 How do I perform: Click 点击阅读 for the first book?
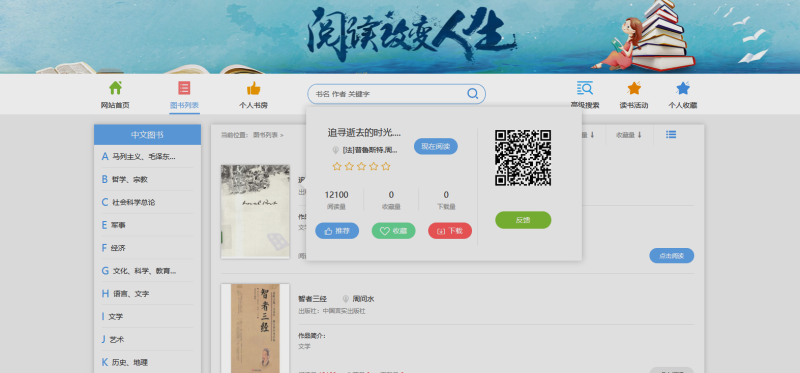671,256
